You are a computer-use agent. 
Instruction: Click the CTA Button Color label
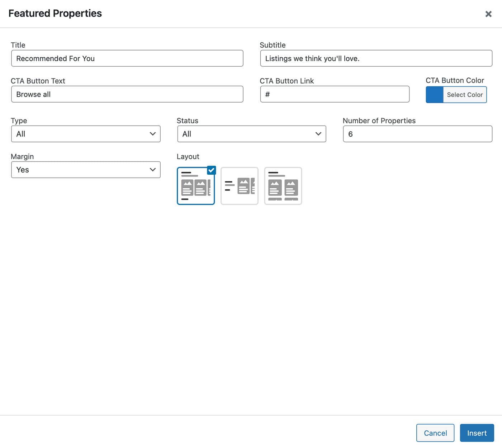[455, 80]
